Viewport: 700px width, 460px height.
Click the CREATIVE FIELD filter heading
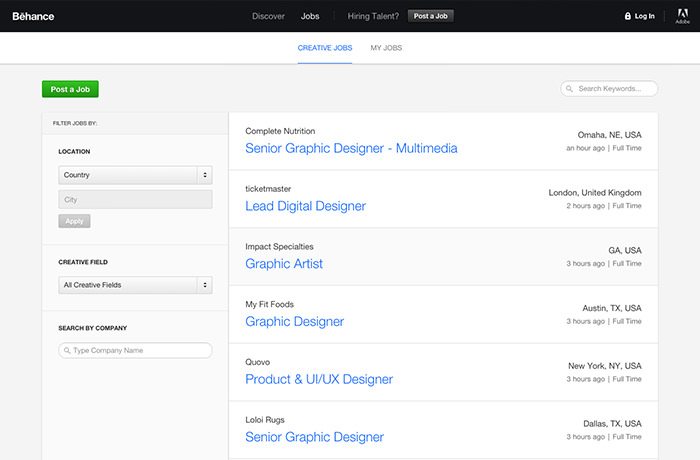[x=83, y=262]
